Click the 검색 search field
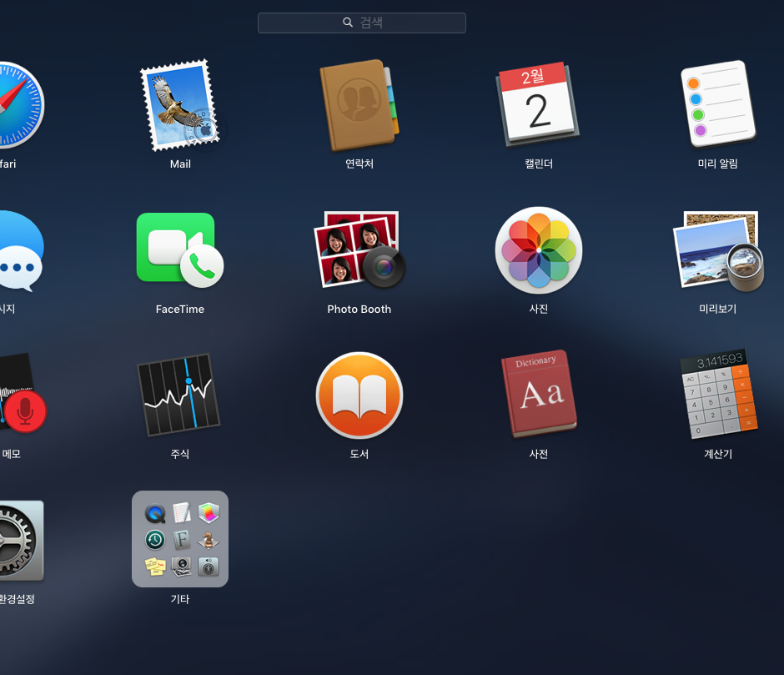 point(362,23)
